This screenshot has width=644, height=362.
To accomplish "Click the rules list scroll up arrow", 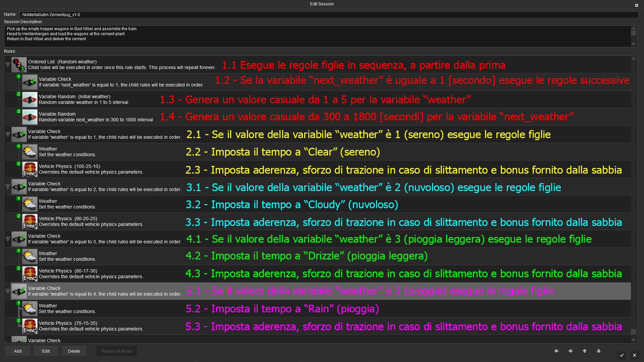I will point(634,59).
